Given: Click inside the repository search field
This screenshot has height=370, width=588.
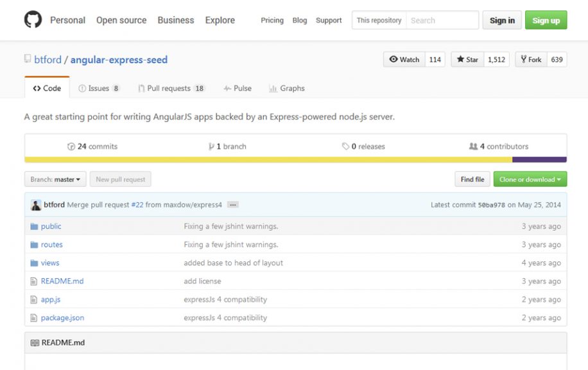Looking at the screenshot, I should [x=443, y=20].
